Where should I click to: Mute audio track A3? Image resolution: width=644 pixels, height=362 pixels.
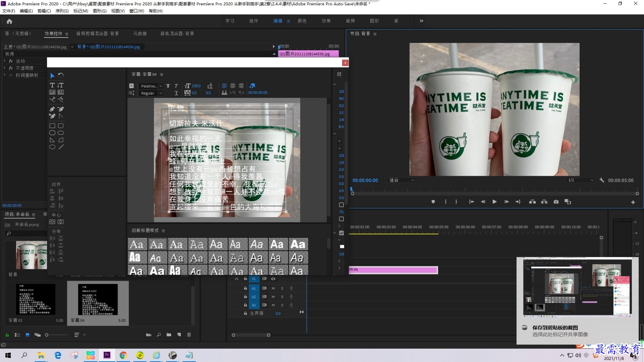273,305
